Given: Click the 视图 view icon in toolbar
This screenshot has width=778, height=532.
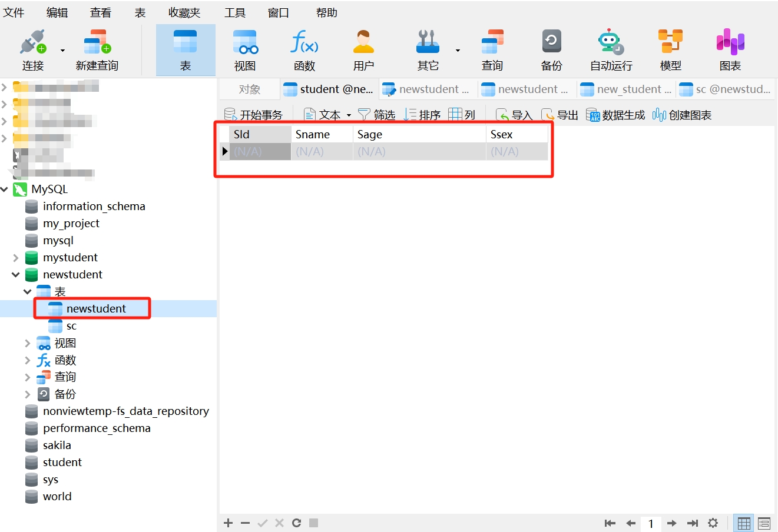Looking at the screenshot, I should point(245,51).
